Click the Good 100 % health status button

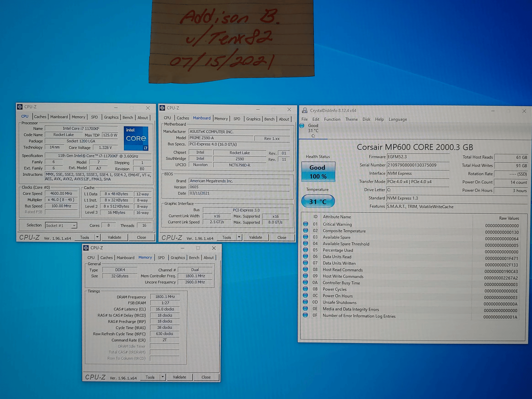(x=318, y=172)
